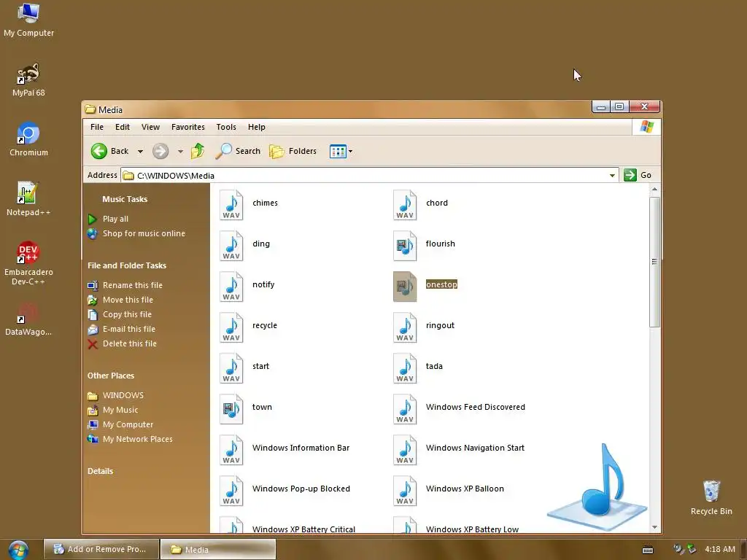Select Windows Pop-up Blocked file icon
This screenshot has width=747, height=560.
231,491
